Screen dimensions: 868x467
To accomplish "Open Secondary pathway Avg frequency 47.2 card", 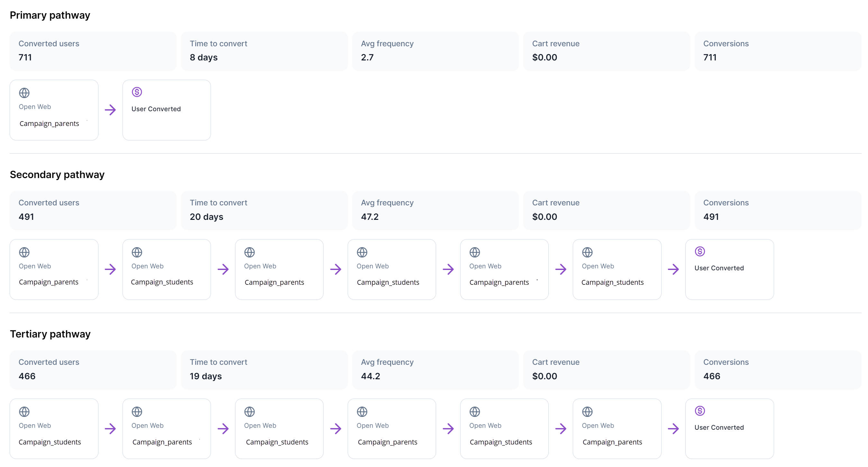I will click(x=435, y=210).
